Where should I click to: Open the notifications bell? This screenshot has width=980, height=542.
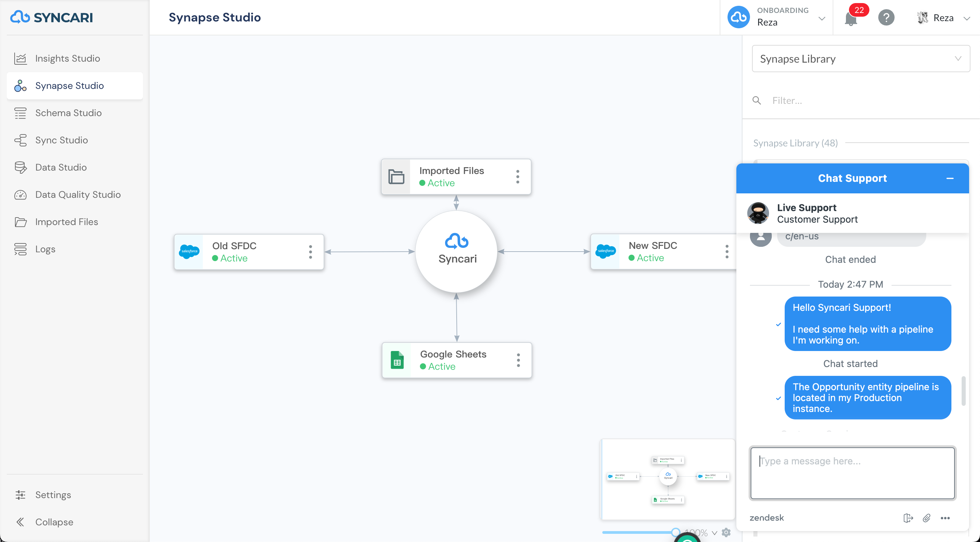click(851, 18)
